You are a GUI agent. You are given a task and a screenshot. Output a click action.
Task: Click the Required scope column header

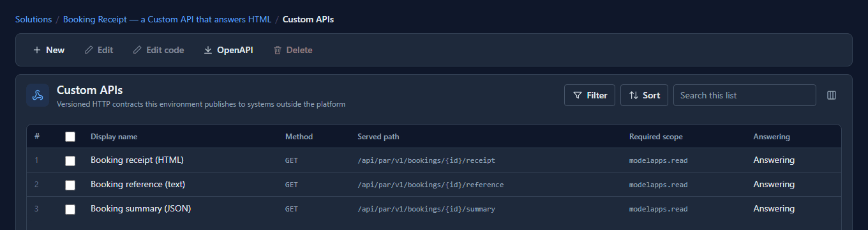655,137
